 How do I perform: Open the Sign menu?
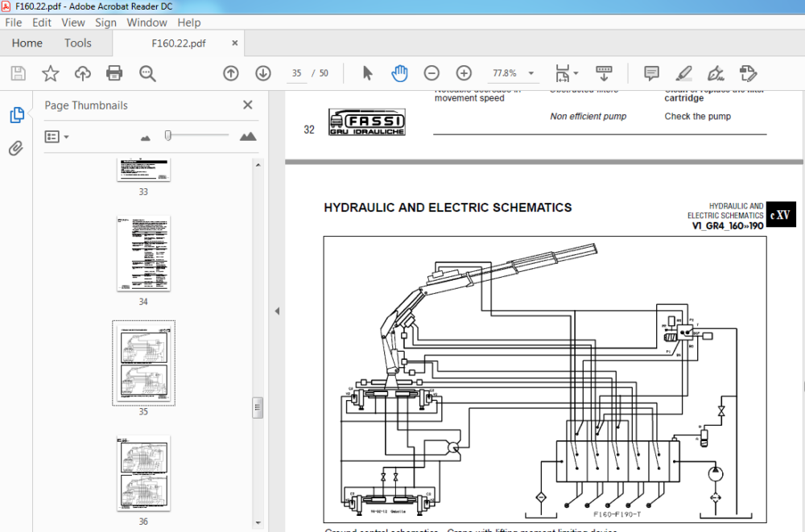[x=105, y=23]
